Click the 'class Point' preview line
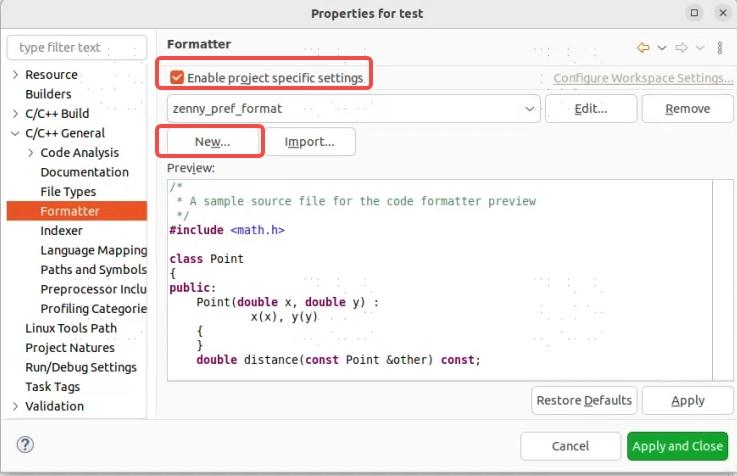The image size is (737, 476). point(206,259)
